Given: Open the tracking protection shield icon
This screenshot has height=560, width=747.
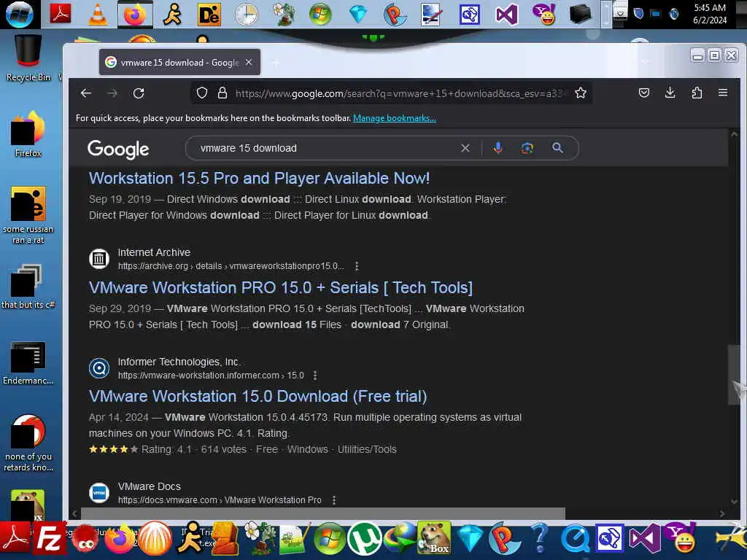Looking at the screenshot, I should [202, 93].
